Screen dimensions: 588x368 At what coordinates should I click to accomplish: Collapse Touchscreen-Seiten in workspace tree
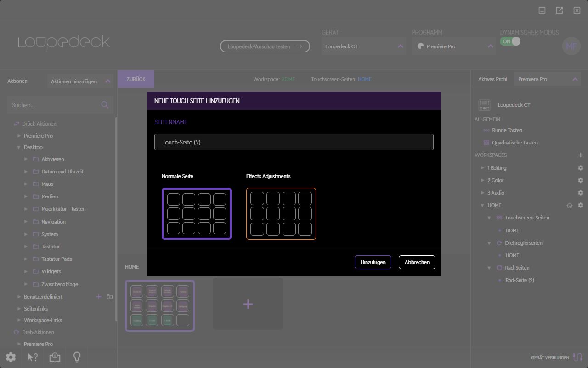[x=489, y=218]
